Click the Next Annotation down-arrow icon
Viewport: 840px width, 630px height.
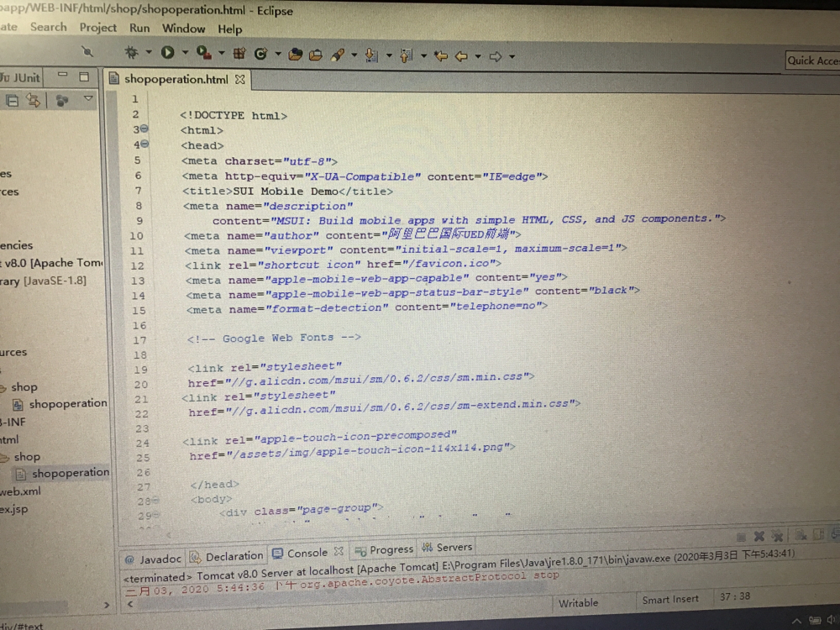coord(370,55)
